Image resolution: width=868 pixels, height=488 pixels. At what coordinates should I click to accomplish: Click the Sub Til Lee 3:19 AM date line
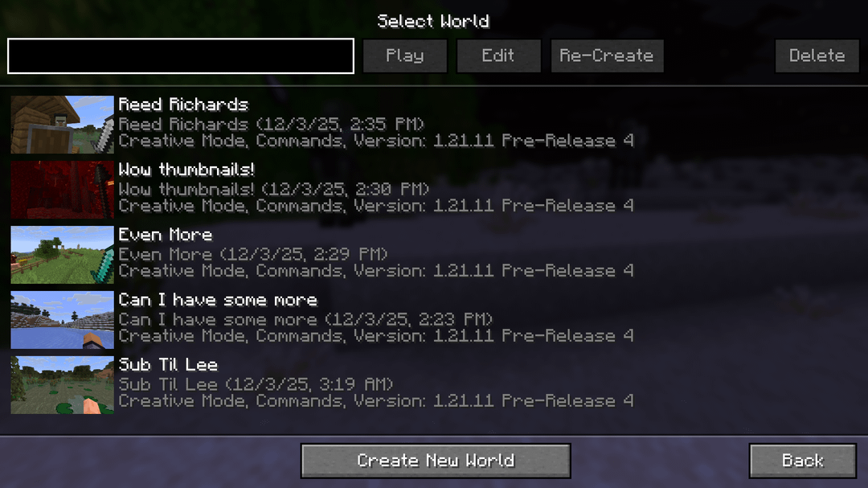(x=256, y=383)
